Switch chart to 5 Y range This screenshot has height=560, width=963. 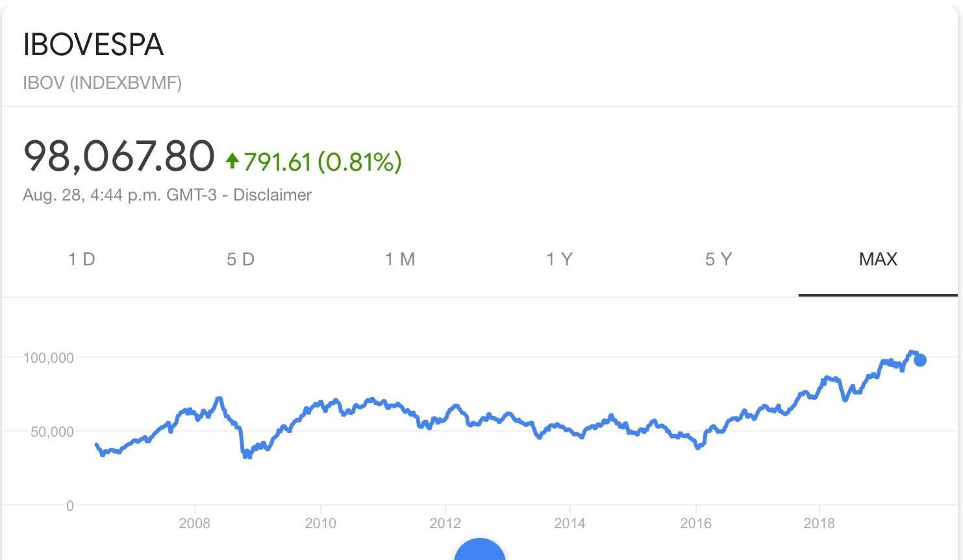click(x=718, y=260)
